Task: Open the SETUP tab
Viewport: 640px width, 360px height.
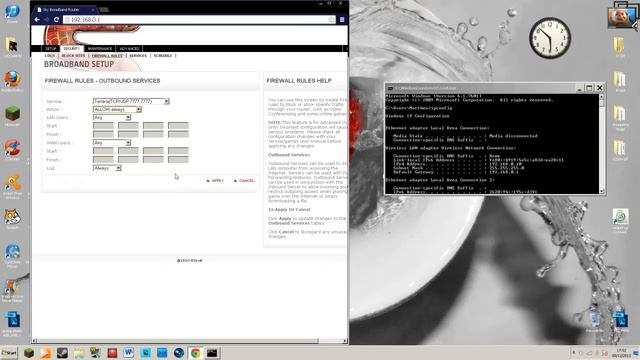Action: (x=50, y=49)
